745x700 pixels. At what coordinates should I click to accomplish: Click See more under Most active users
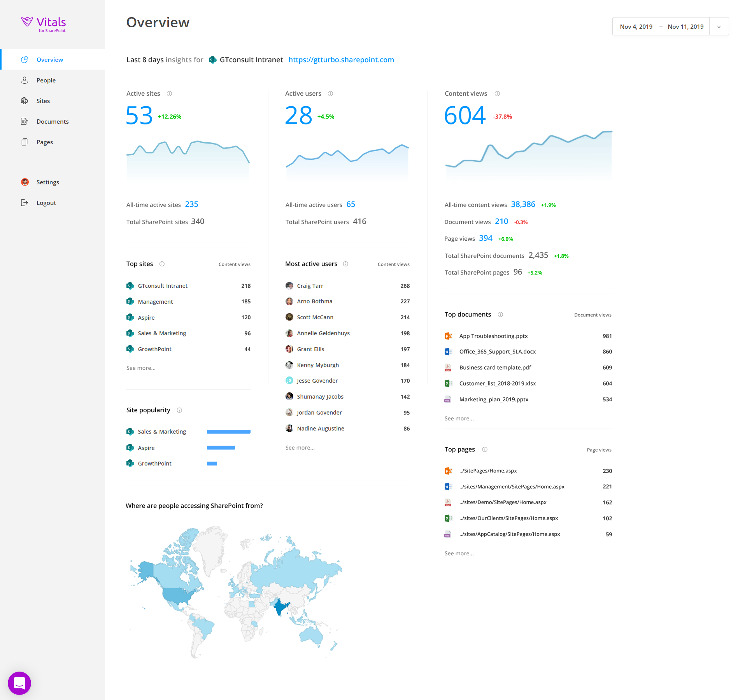click(x=300, y=448)
